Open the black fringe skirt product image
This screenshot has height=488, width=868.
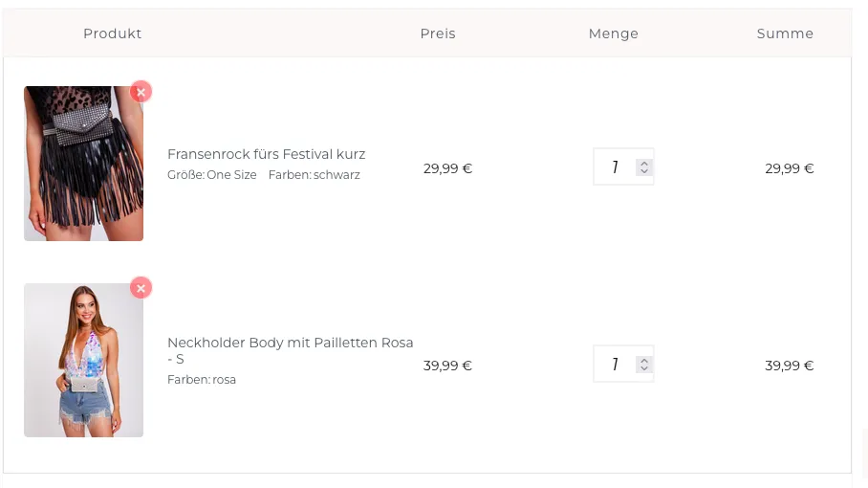83,164
